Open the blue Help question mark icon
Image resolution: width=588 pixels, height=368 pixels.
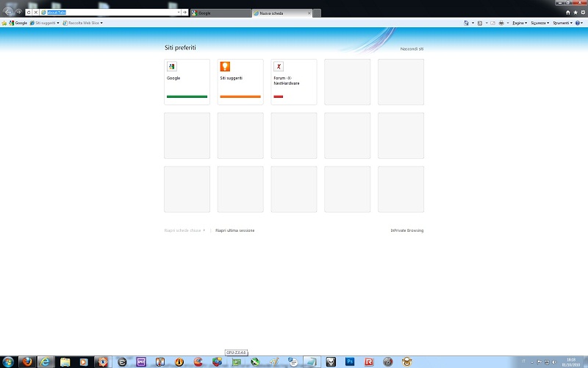pyautogui.click(x=577, y=23)
